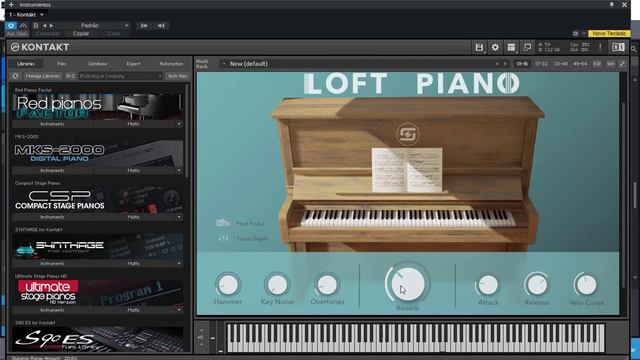Open Instruments of Red Pianos Factor

pyautogui.click(x=52, y=124)
